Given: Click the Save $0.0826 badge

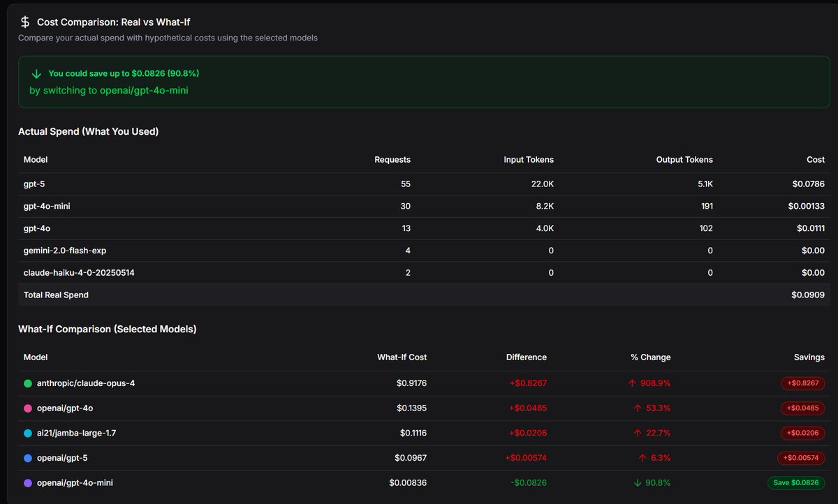Looking at the screenshot, I should (x=797, y=482).
